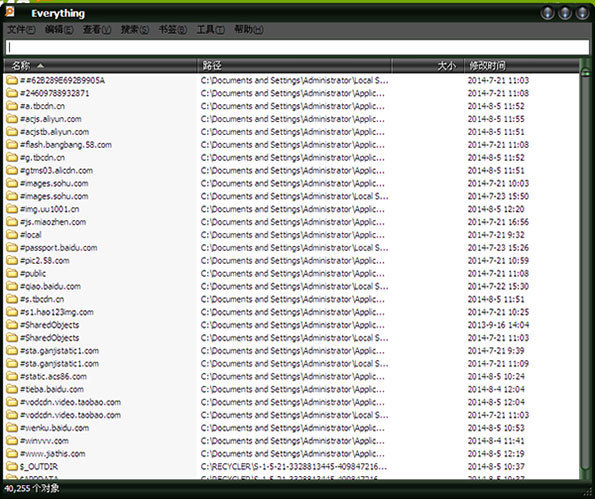
Task: Select folder icon of #static.acs86.com
Action: point(12,376)
